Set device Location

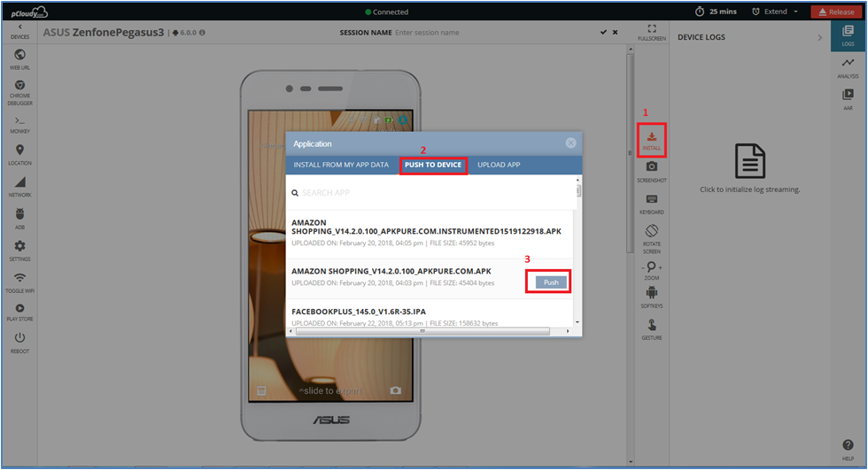pyautogui.click(x=19, y=156)
